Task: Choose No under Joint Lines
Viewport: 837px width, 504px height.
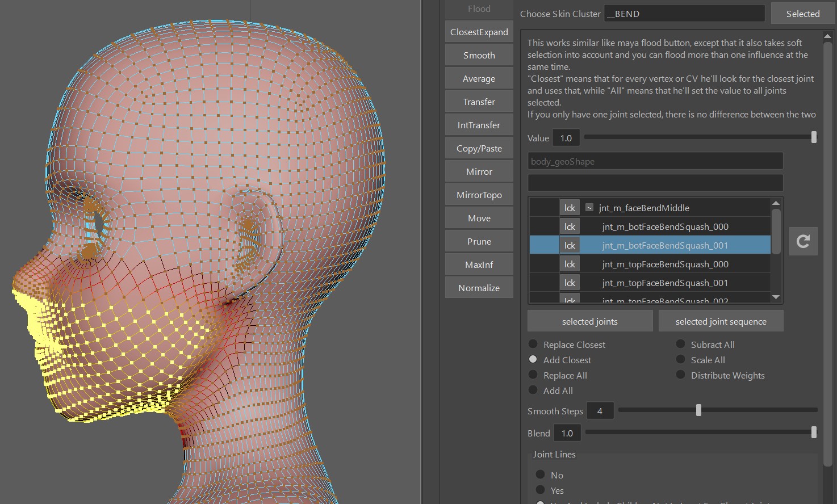Action: 540,474
